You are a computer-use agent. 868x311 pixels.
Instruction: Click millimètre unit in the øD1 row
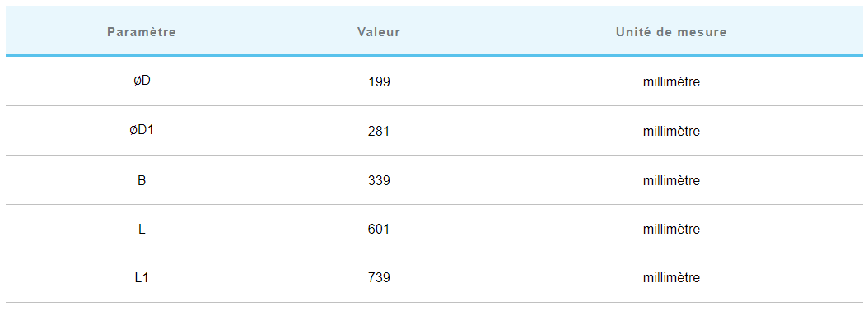671,132
